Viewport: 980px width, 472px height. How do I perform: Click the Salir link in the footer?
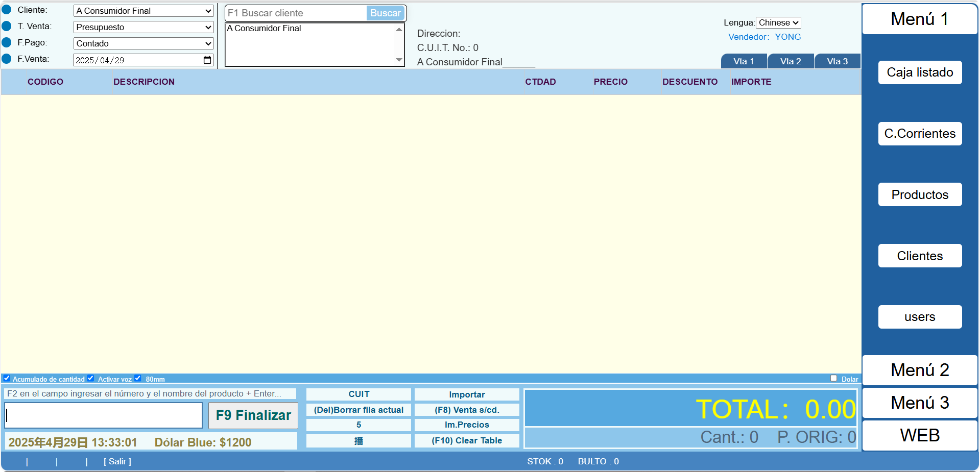[117, 461]
